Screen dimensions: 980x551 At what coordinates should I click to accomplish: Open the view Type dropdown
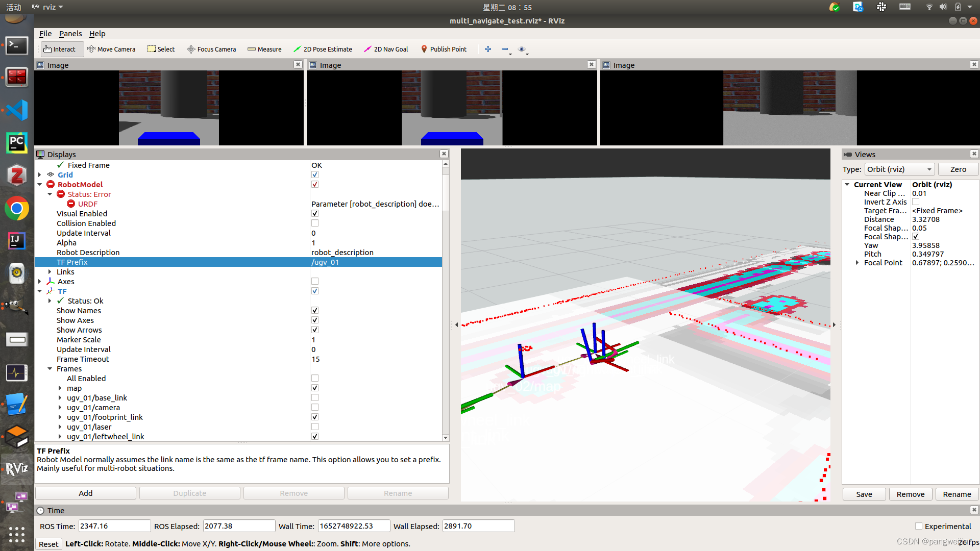tap(899, 169)
